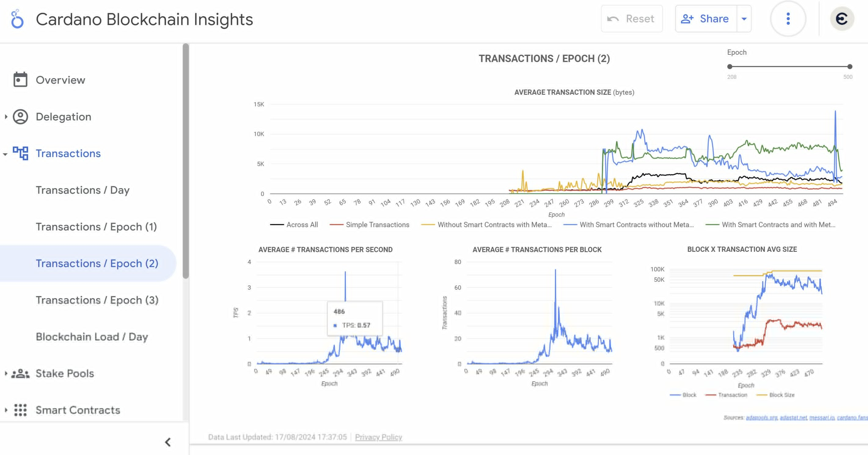Click the Privacy Policy link
Viewport: 868px width, 455px height.
click(x=378, y=437)
